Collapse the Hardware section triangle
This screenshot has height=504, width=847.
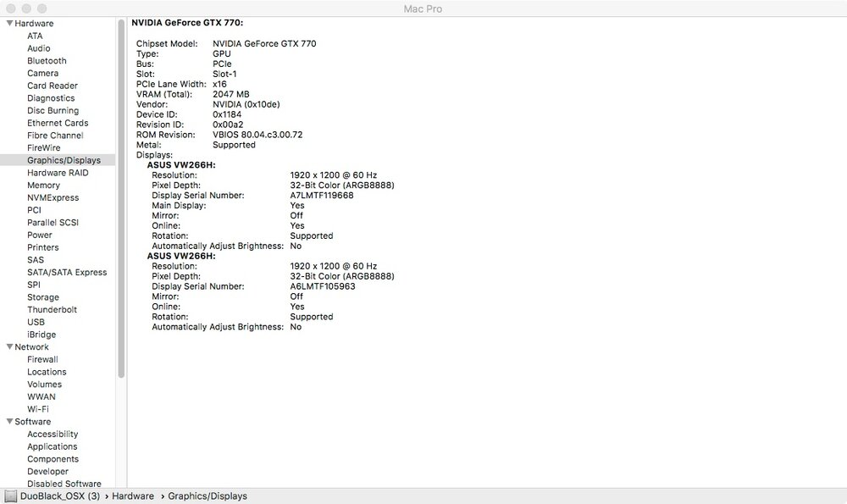coord(8,24)
